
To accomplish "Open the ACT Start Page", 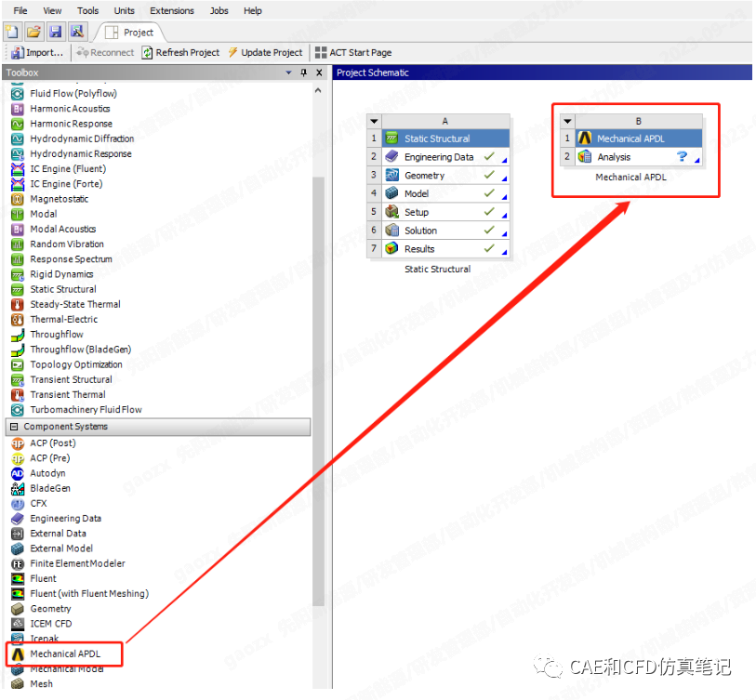I will tap(353, 53).
